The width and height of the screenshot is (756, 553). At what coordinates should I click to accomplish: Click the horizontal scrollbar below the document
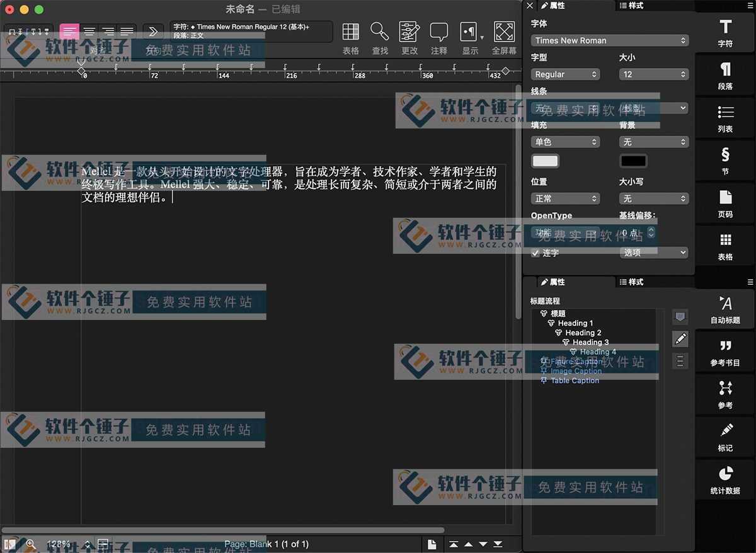click(223, 530)
